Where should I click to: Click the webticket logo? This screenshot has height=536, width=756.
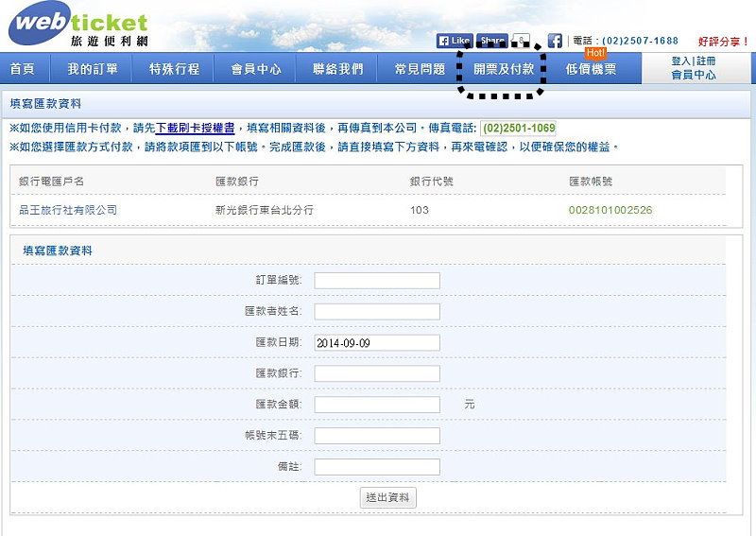(x=78, y=25)
